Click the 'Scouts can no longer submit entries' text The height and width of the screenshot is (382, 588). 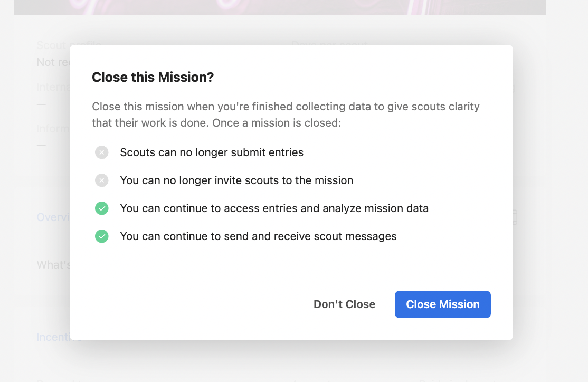point(212,152)
